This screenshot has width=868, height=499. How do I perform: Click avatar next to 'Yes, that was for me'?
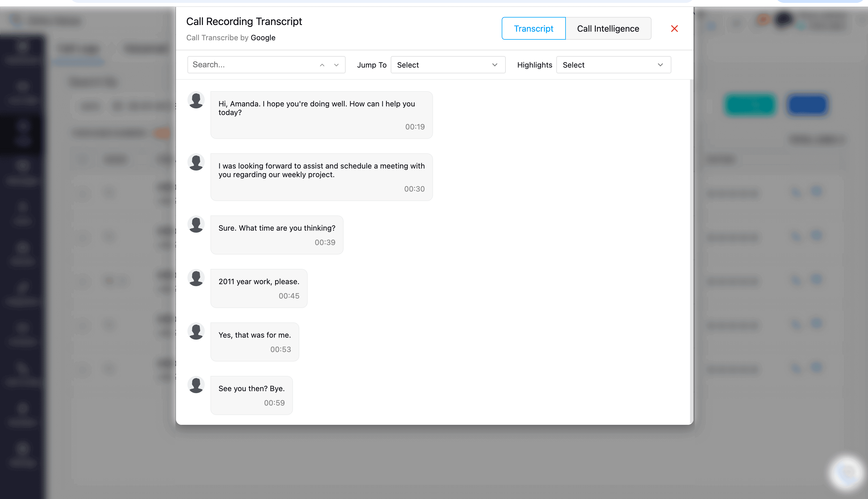[x=196, y=331]
